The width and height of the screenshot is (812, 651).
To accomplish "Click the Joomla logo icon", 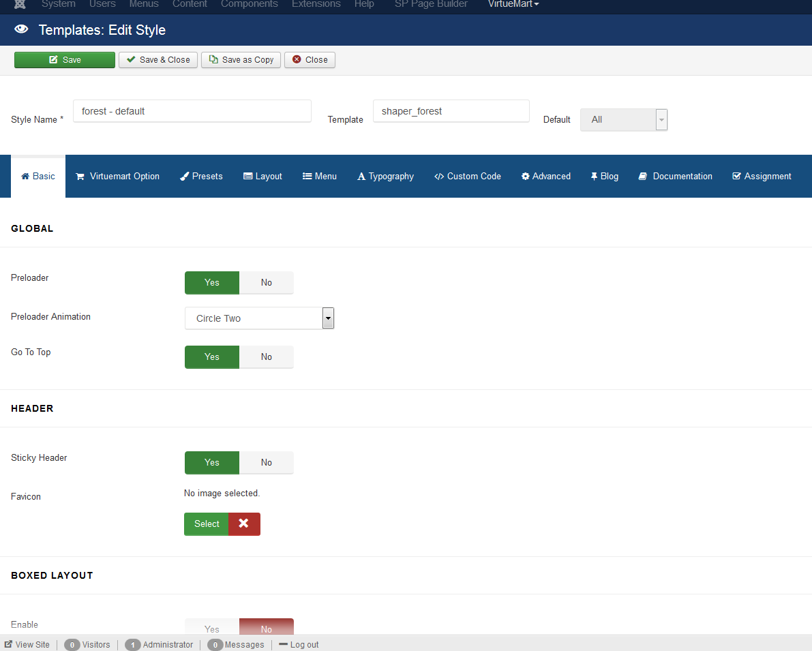I will [20, 4].
